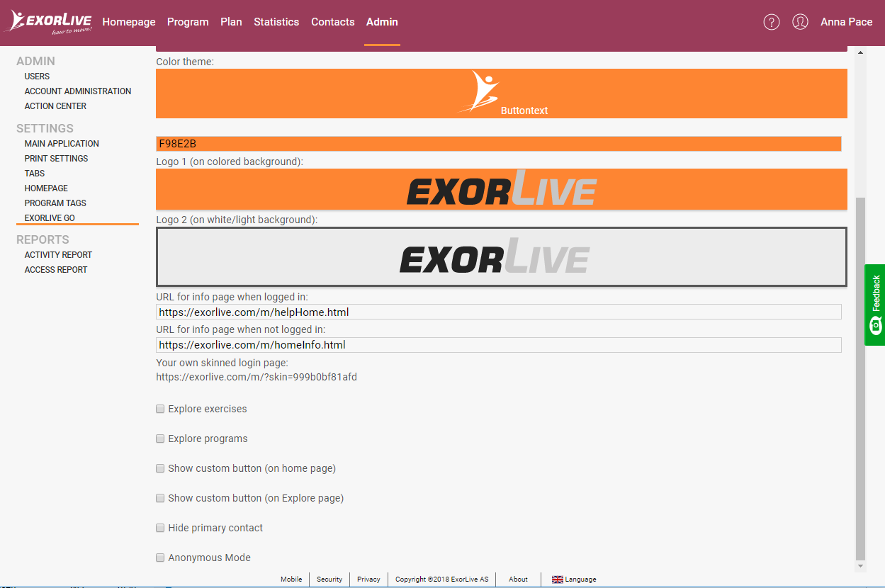885x588 pixels.
Task: Open Account Administration in sidebar
Action: pyautogui.click(x=78, y=91)
